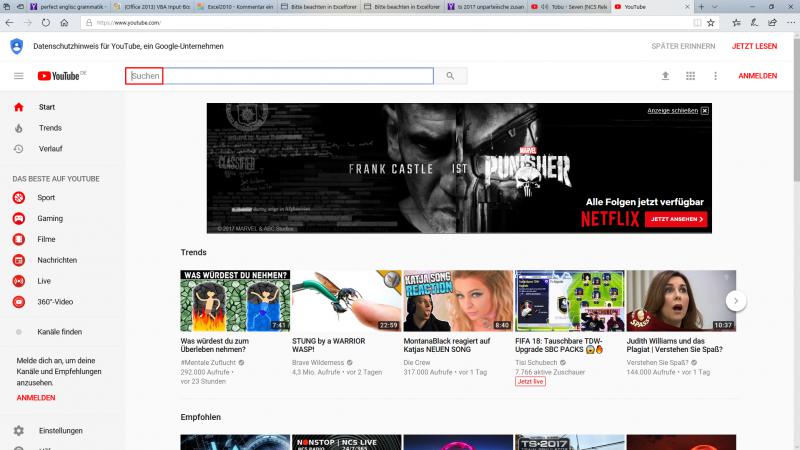Click JETZT LESEN in privacy notice

[x=755, y=46]
